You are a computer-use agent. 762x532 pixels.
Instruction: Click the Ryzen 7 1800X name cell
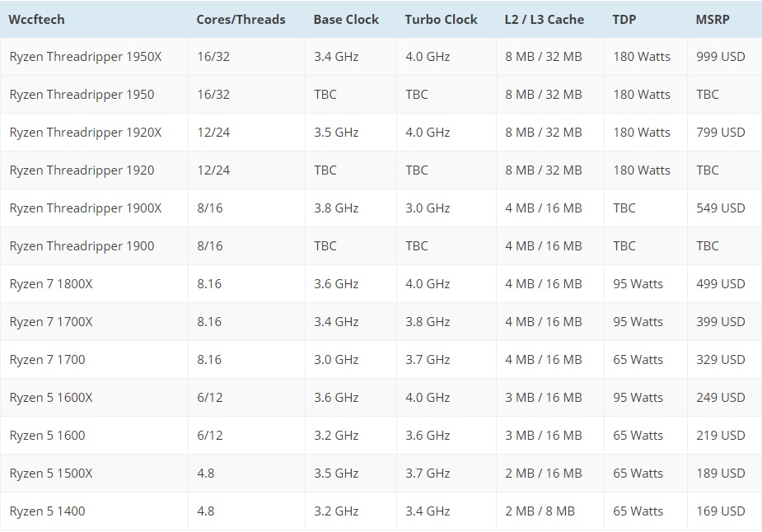coord(51,284)
